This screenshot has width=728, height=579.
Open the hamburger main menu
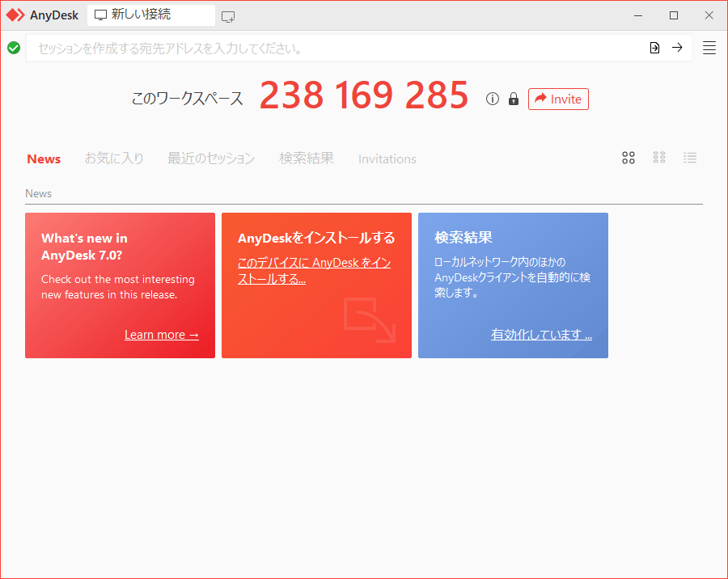709,48
